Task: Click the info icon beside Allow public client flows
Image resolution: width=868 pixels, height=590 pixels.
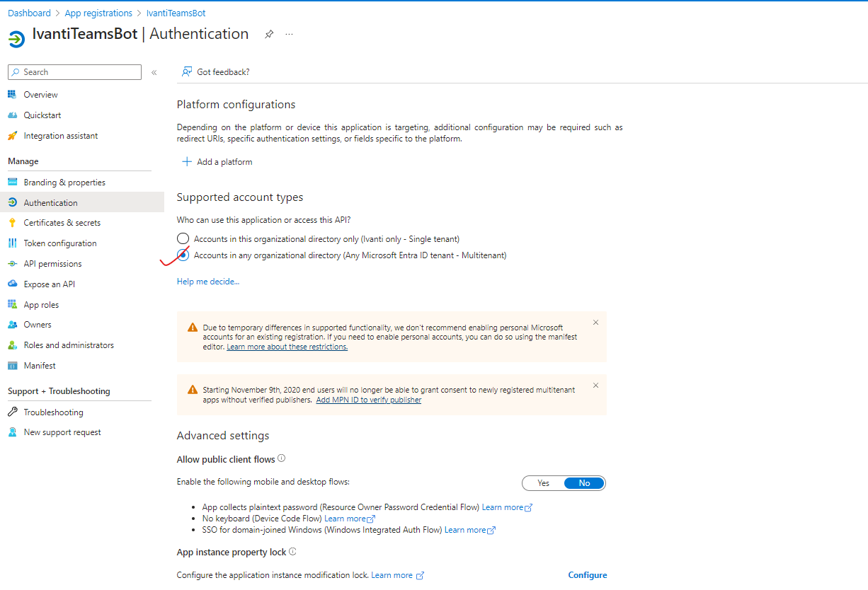Action: pos(281,458)
